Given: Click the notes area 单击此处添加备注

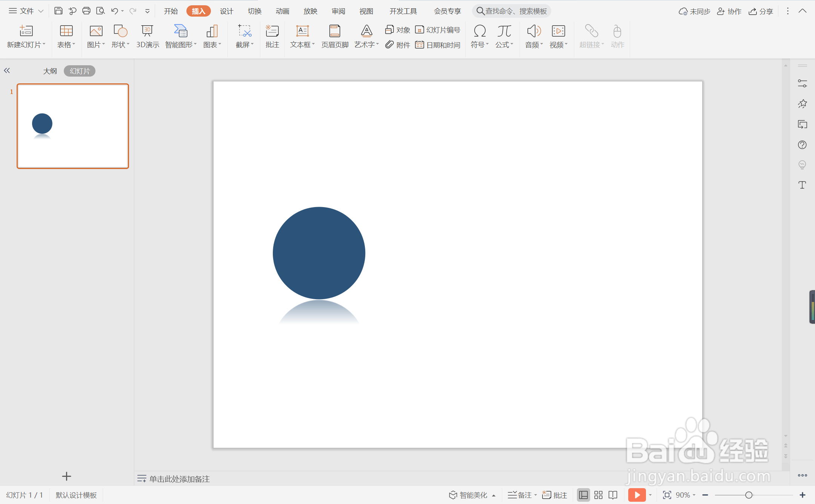Looking at the screenshot, I should coord(179,479).
